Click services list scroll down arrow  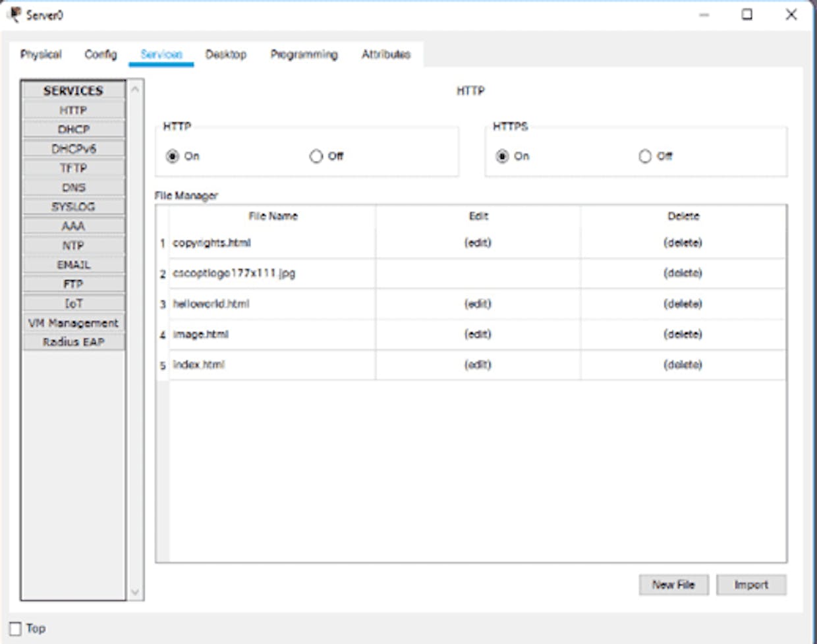(x=135, y=591)
